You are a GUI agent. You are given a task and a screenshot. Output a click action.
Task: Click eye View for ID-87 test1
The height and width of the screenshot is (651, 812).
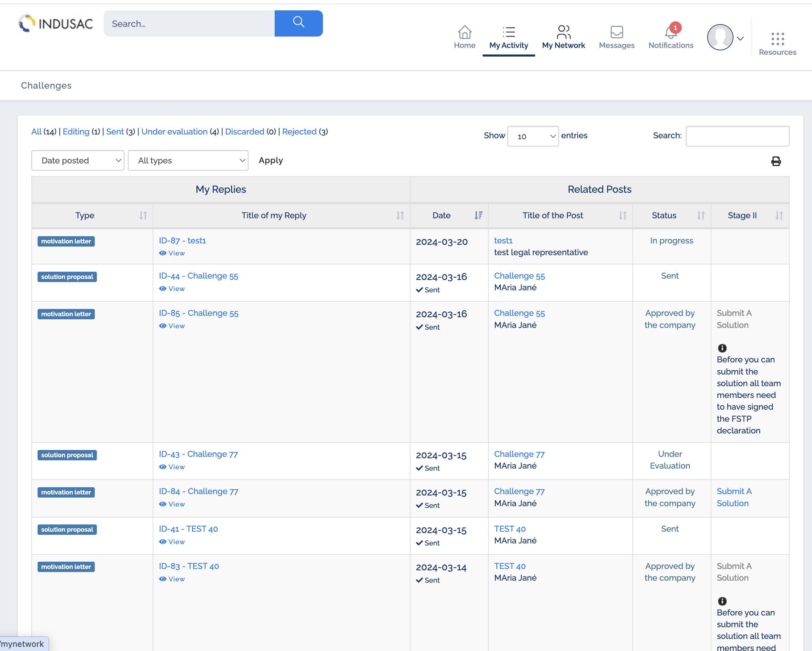point(172,253)
